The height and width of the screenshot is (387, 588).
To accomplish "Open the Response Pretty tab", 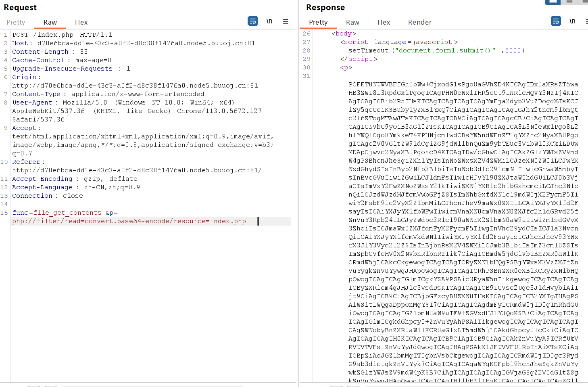I will coord(318,22).
